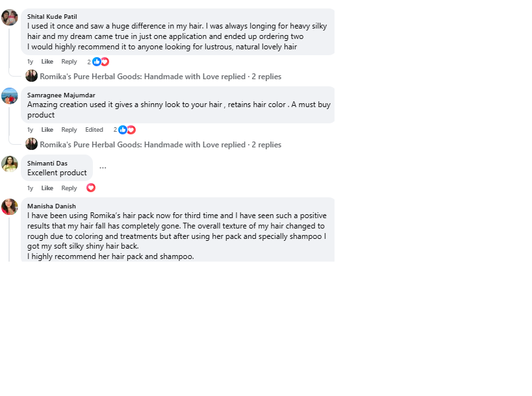Screen dimensions: 532x396
Task: Like Shimanti Das's comment
Action: click(x=47, y=188)
